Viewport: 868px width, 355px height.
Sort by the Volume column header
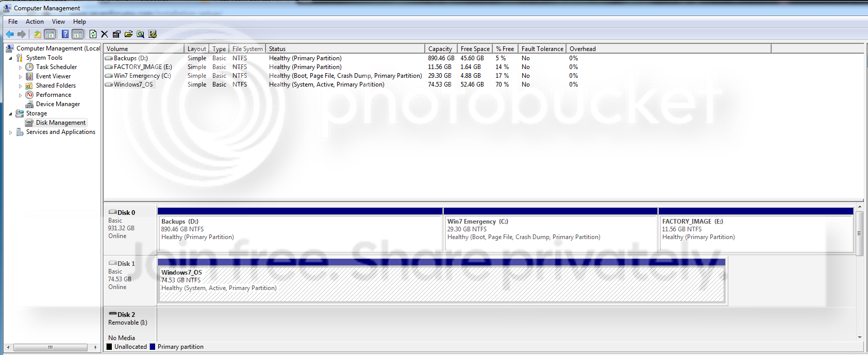pos(144,49)
